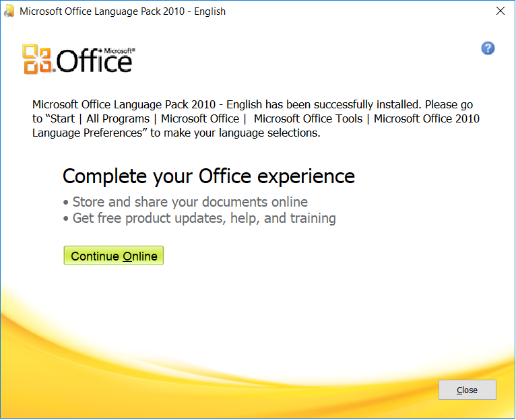Click the small "Microsoft" text above the logo

tap(119, 50)
